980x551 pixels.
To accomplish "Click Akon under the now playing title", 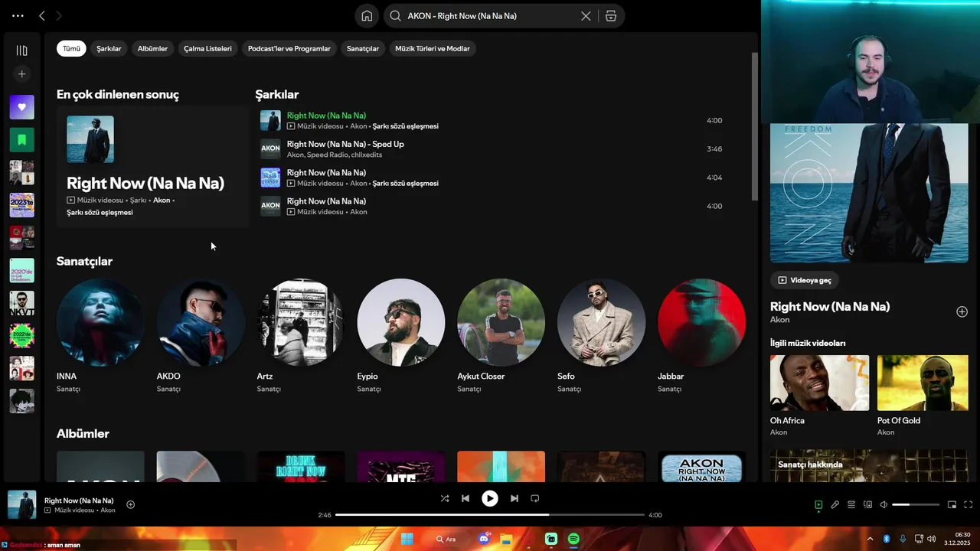I will [x=779, y=320].
